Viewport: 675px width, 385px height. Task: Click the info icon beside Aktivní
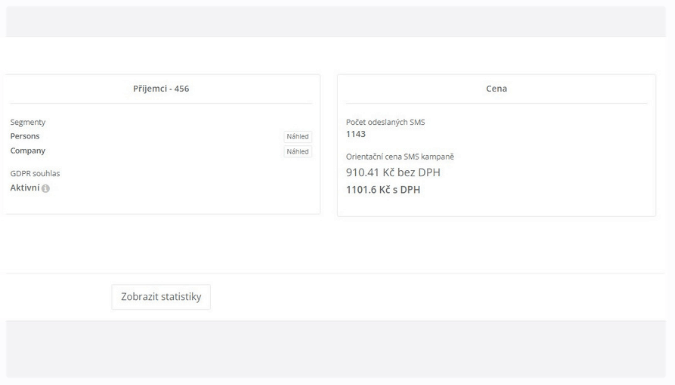pos(46,188)
